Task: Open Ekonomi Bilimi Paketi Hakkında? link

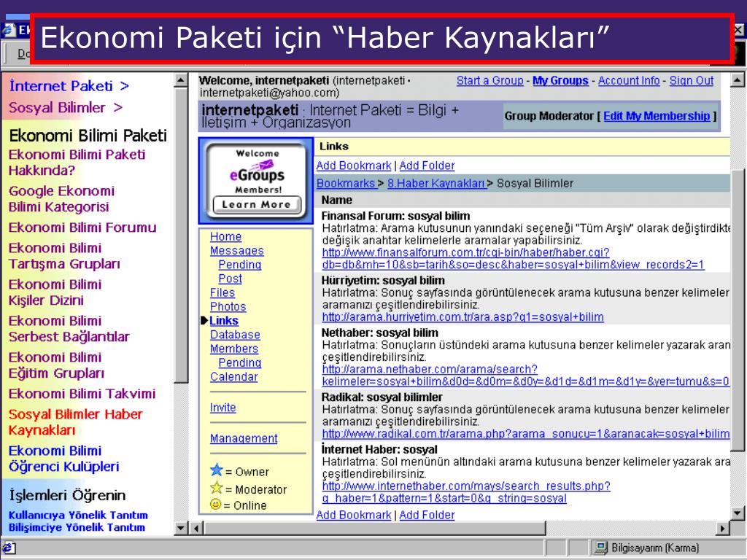Action: pos(77,163)
